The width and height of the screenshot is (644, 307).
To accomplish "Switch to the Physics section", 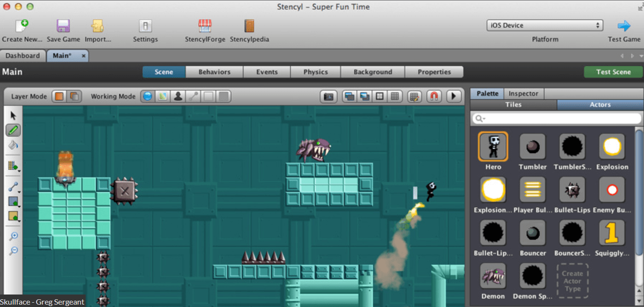I will [316, 72].
